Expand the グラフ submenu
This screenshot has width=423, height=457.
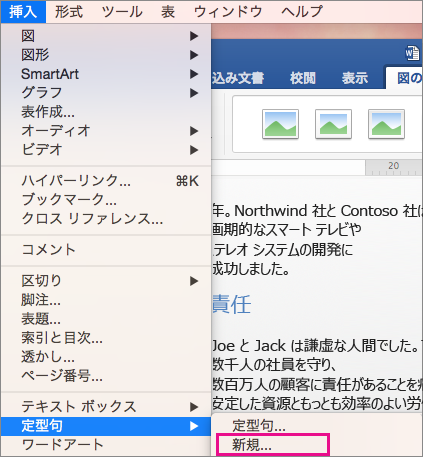(106, 93)
